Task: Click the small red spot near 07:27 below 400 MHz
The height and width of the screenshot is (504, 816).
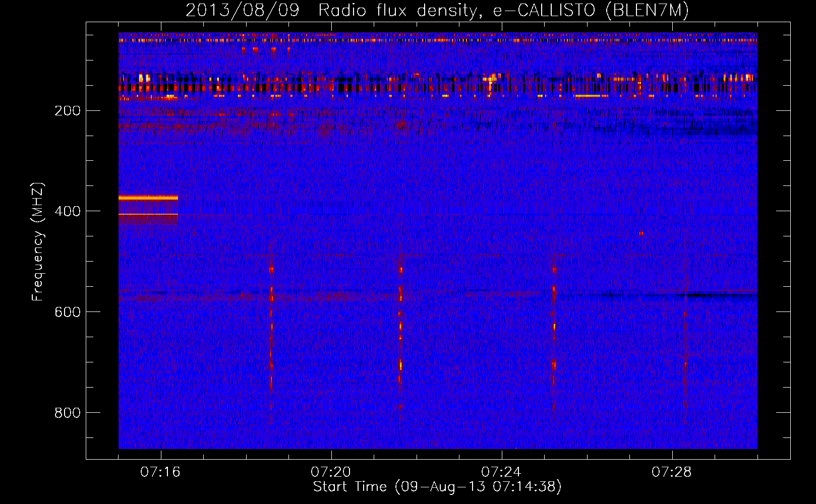Action: 641,233
